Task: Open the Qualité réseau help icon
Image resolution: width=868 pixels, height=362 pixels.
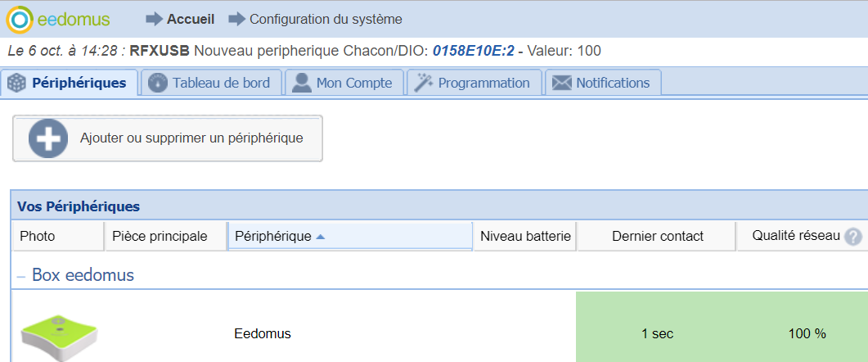Action: click(x=853, y=238)
